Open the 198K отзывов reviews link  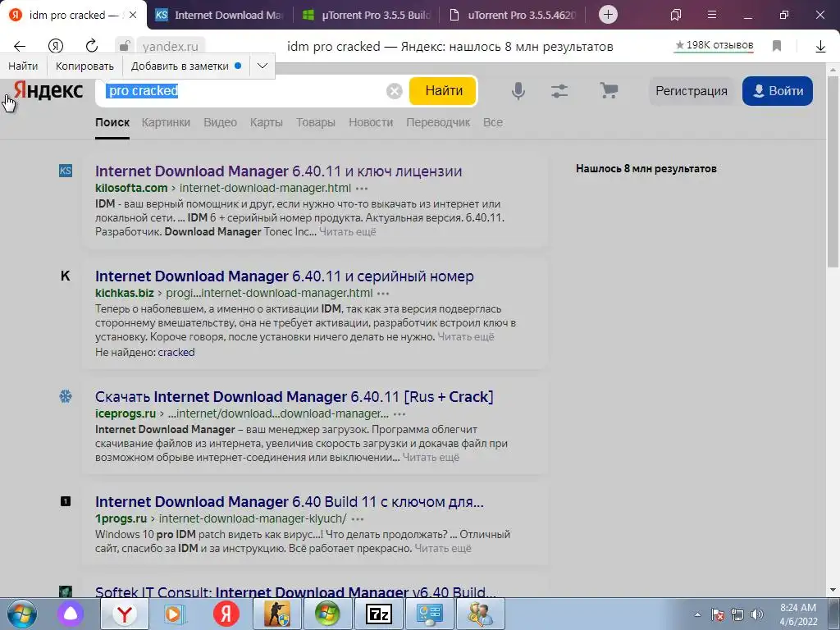click(x=714, y=46)
